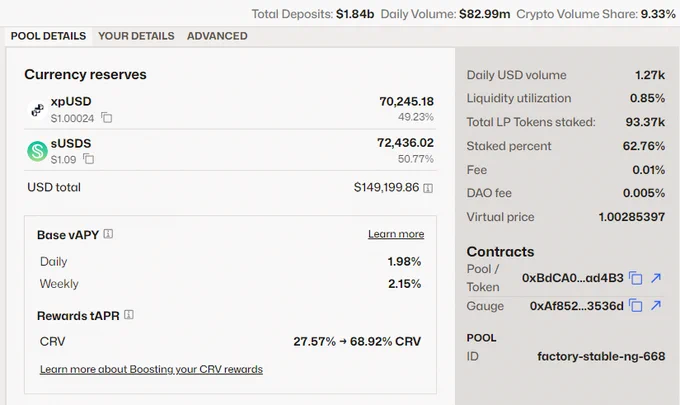Copy the xpUSD token address
680x405 pixels.
[107, 118]
